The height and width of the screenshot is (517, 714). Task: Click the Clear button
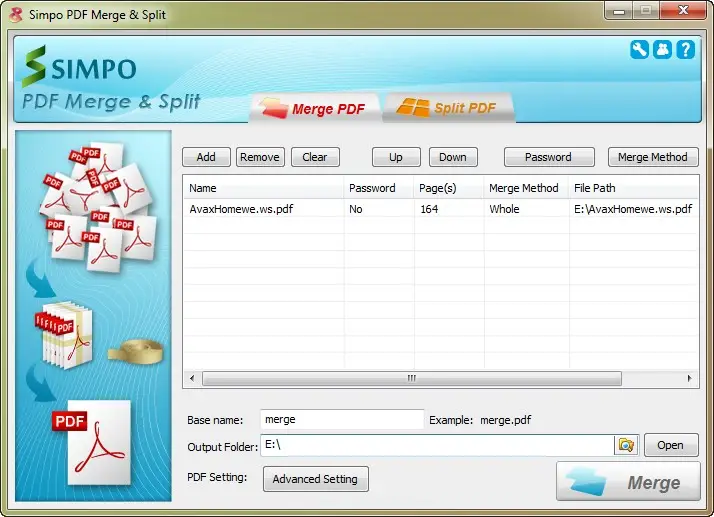[315, 157]
